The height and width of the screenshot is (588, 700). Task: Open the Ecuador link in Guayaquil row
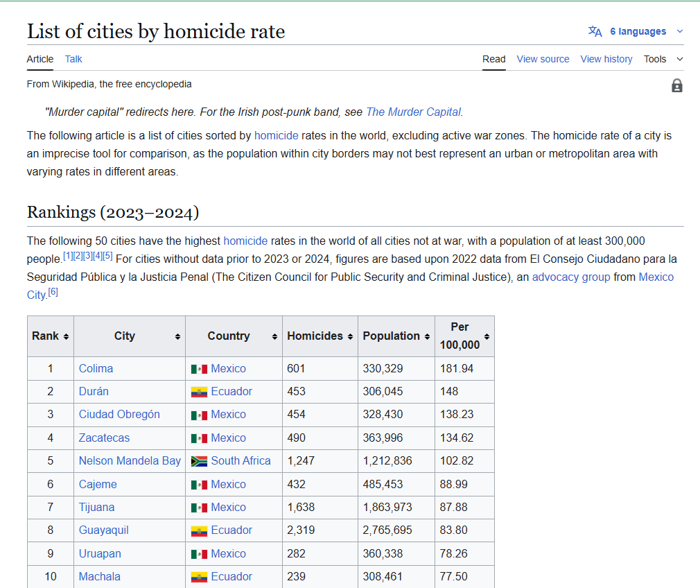point(231,530)
